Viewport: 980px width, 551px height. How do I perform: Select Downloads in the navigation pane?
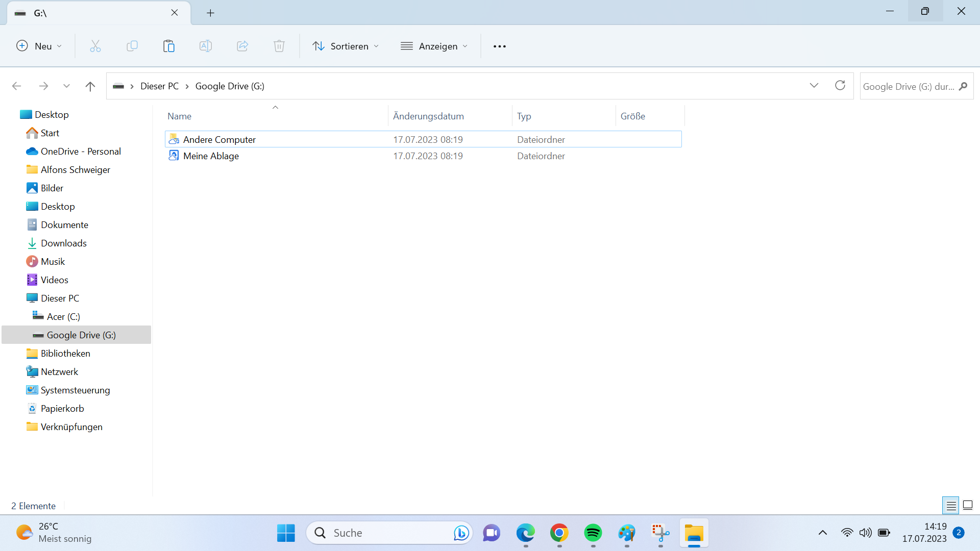click(x=63, y=243)
